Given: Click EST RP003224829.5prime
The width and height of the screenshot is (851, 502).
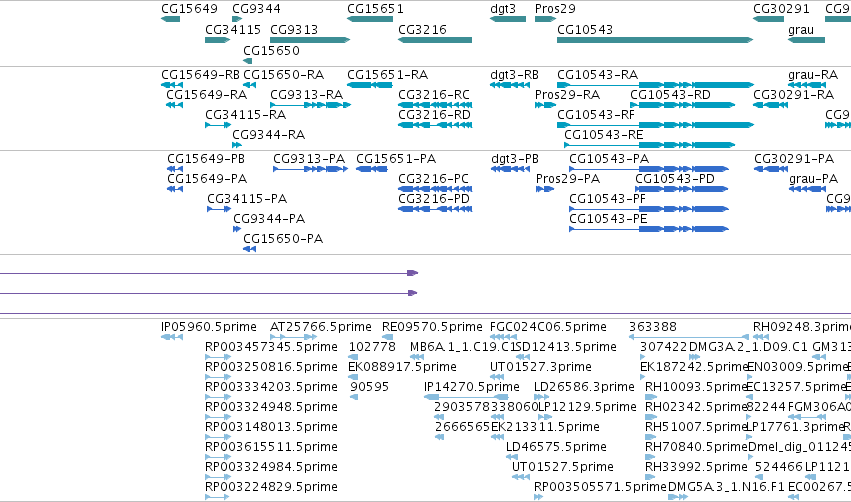Looking at the screenshot, I should coord(217,497).
